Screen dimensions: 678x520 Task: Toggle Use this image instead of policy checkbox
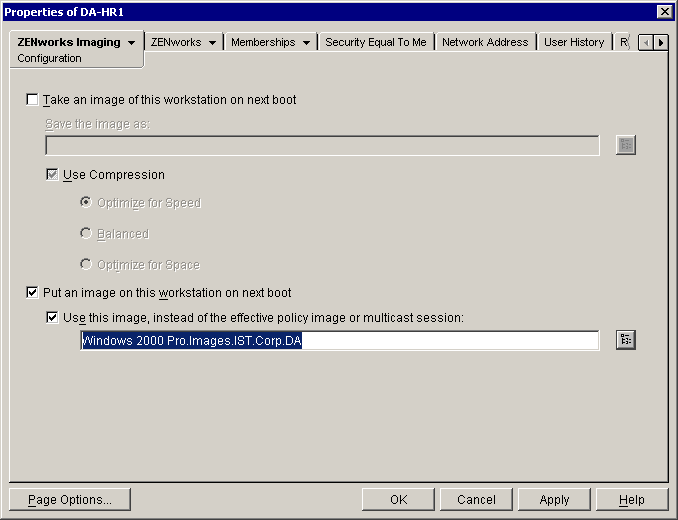pyautogui.click(x=52, y=318)
